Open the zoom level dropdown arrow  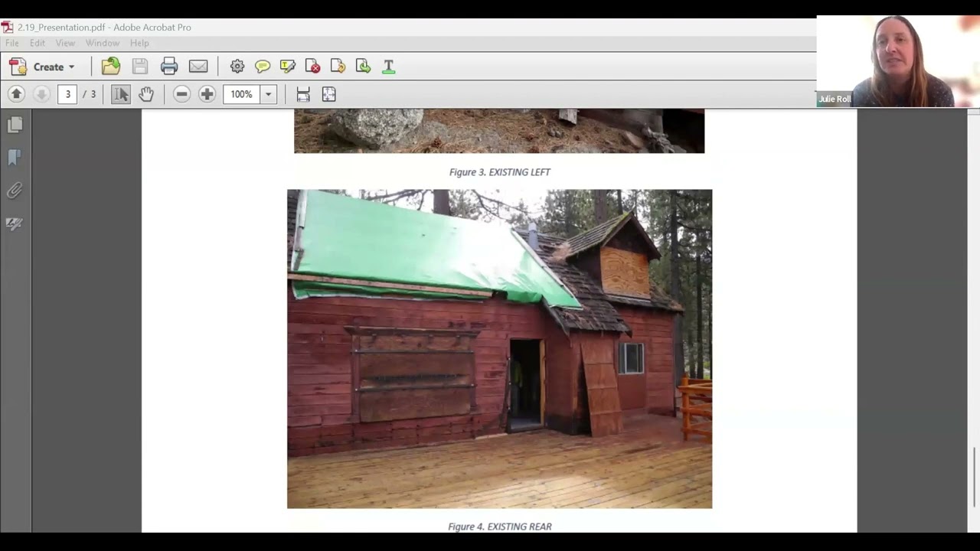click(268, 94)
